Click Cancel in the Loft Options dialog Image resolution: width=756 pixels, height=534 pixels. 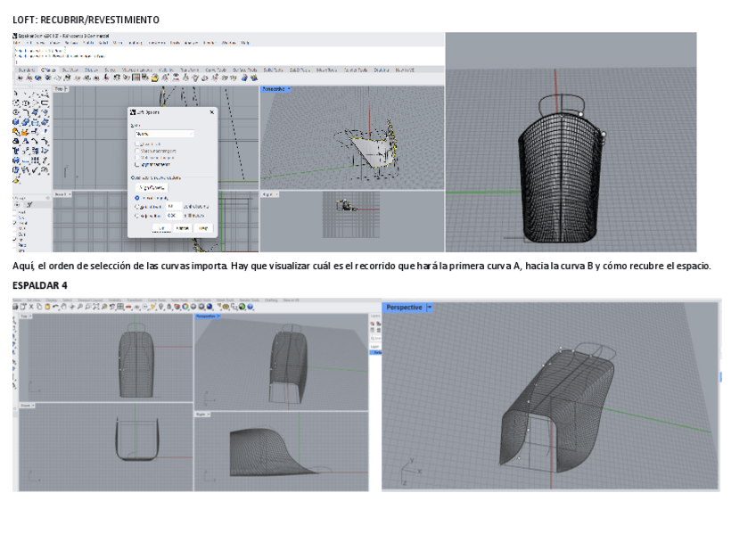182,228
